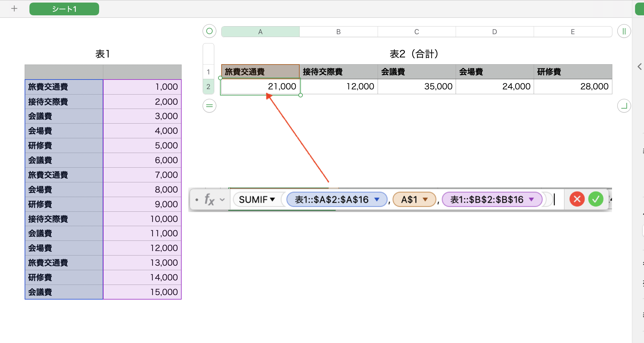Select the 8,000 cell in 表1

[142, 190]
